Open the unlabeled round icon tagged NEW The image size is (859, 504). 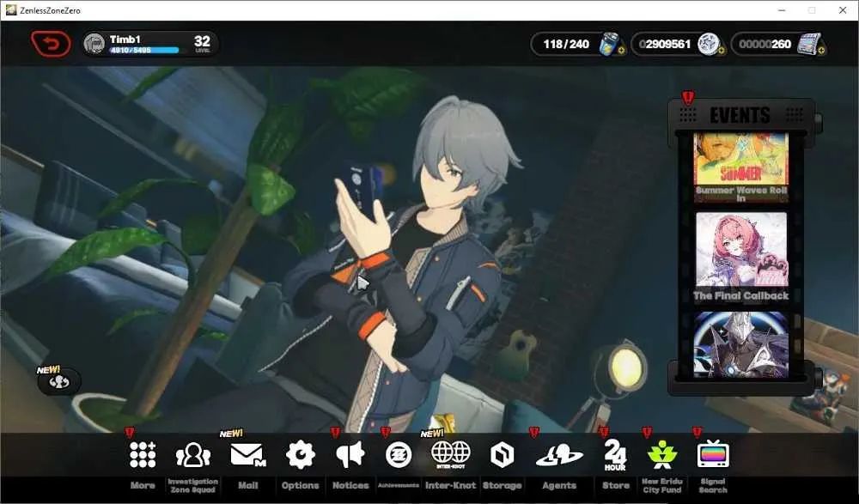click(59, 382)
